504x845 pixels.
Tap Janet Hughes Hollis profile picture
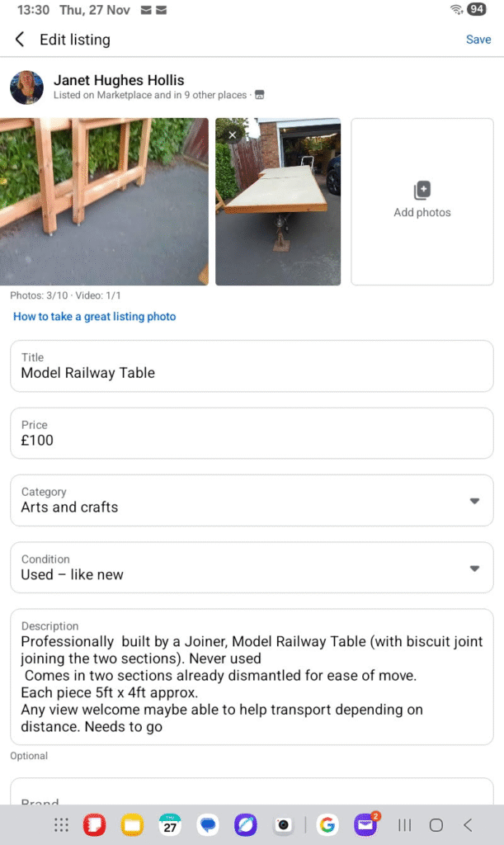pos(26,87)
